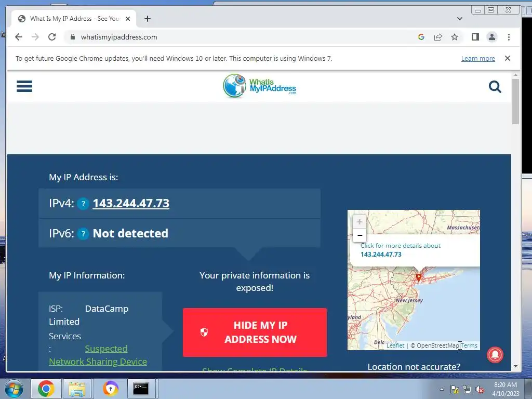532x399 pixels.
Task: Open the site hamburger menu
Action: (x=24, y=86)
